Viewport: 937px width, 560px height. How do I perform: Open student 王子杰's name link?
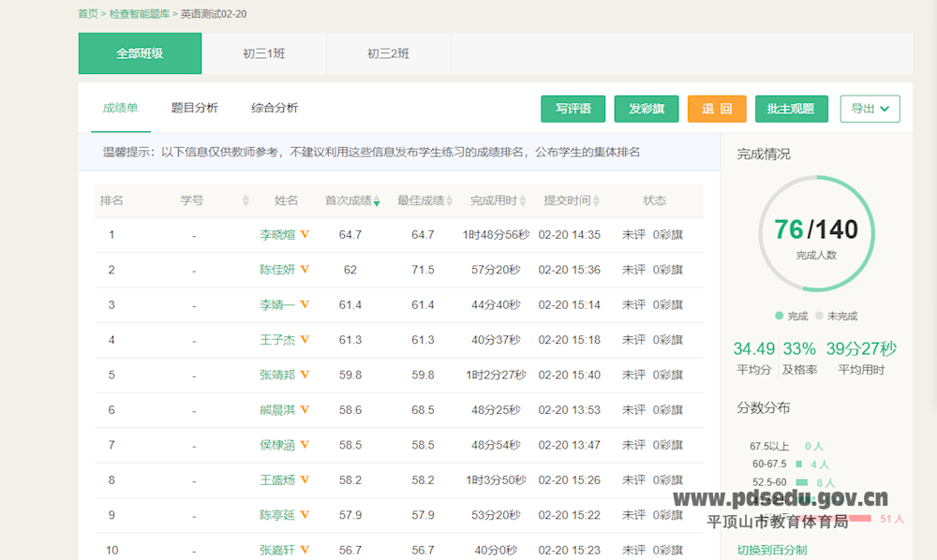coord(277,340)
